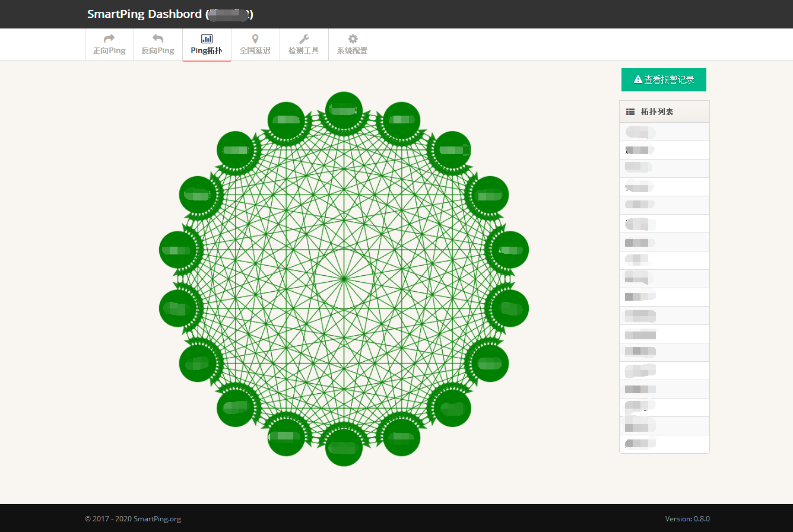Click the center point of the topology graph
793x532 pixels.
(x=344, y=278)
